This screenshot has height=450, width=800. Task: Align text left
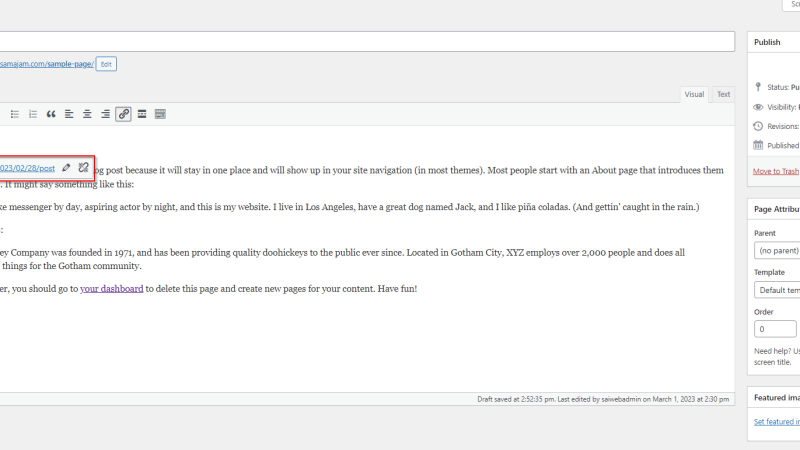69,114
